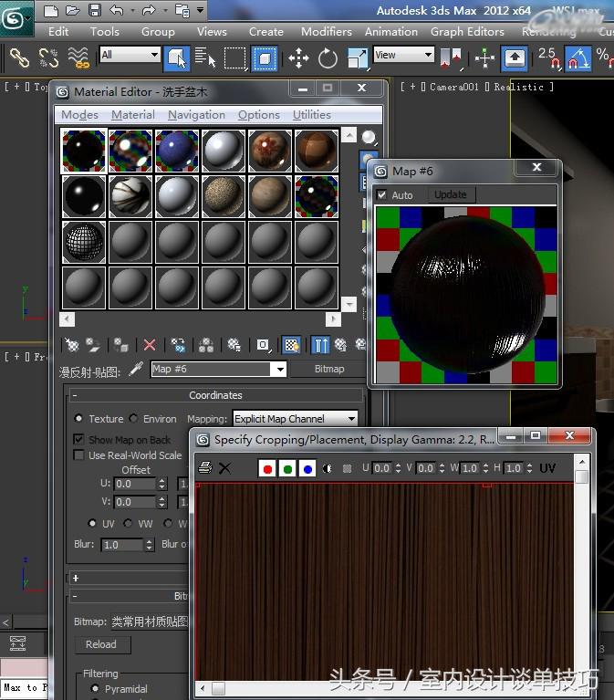Select the Pyramidal filtering radio button
Image resolution: width=614 pixels, height=700 pixels.
coord(95,688)
